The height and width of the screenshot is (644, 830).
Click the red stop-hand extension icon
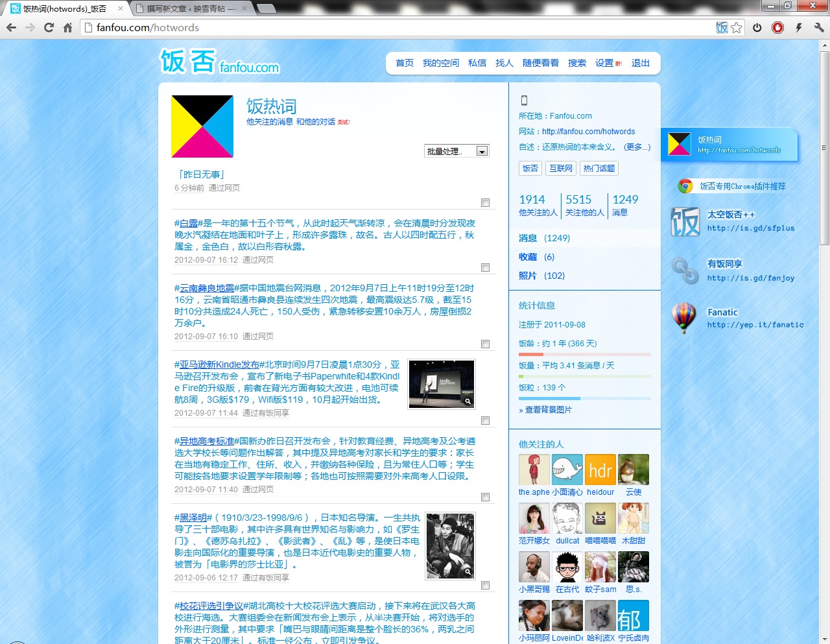pos(778,27)
